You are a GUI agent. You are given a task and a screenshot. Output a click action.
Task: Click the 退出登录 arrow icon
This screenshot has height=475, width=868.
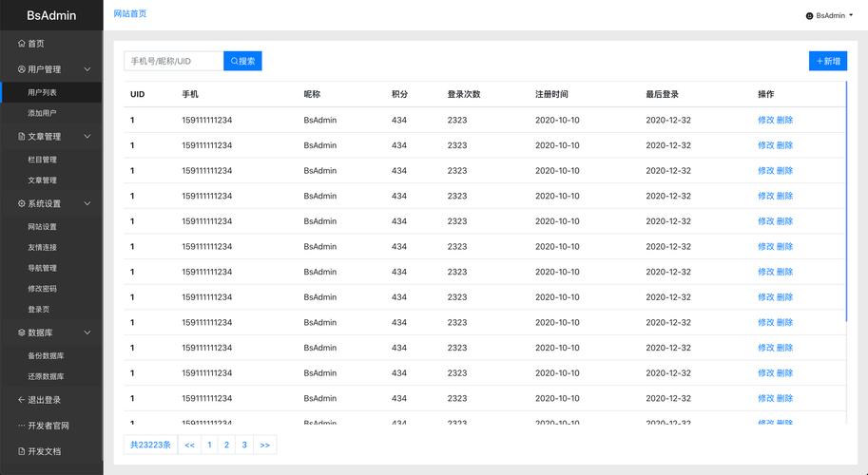pos(21,400)
